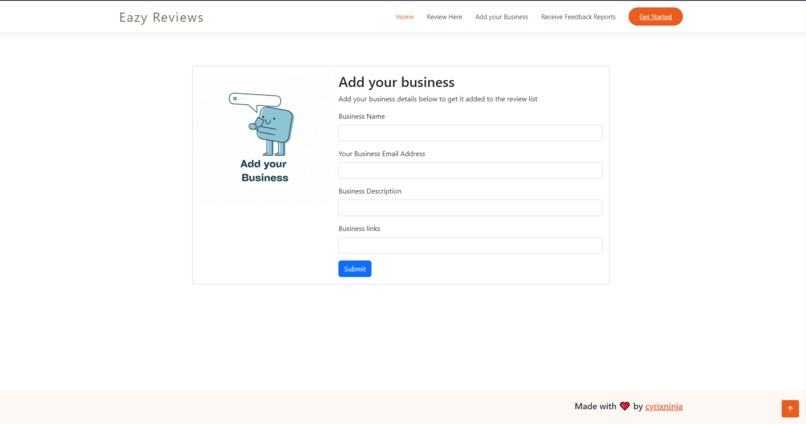Click into the Business links field

click(x=470, y=245)
